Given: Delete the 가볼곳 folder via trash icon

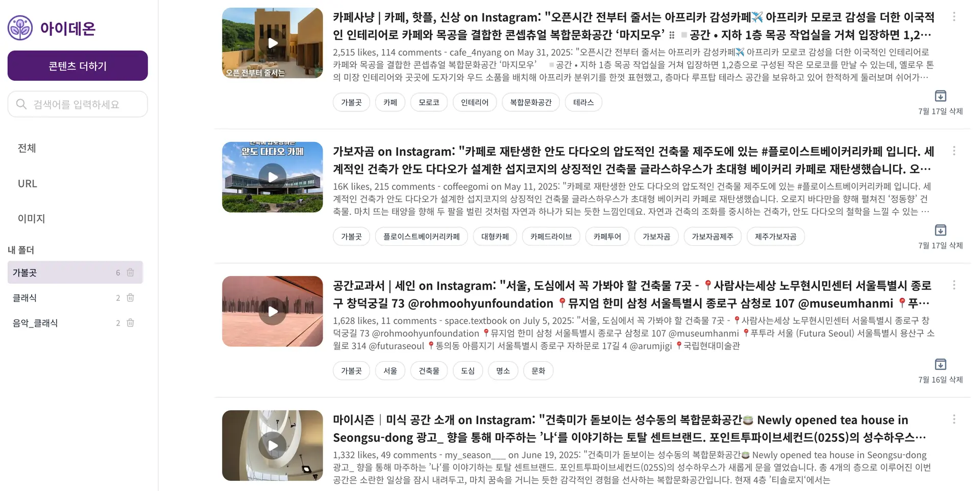Looking at the screenshot, I should 130,272.
